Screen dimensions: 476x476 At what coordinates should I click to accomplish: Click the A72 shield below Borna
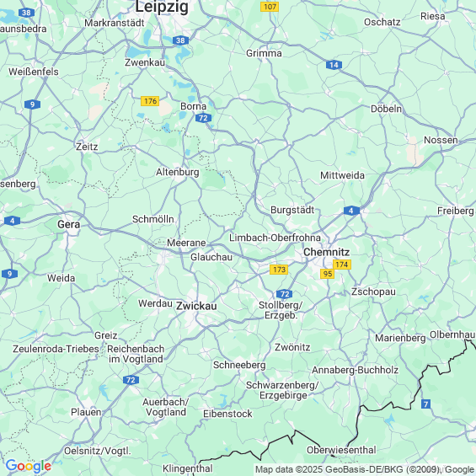203,118
